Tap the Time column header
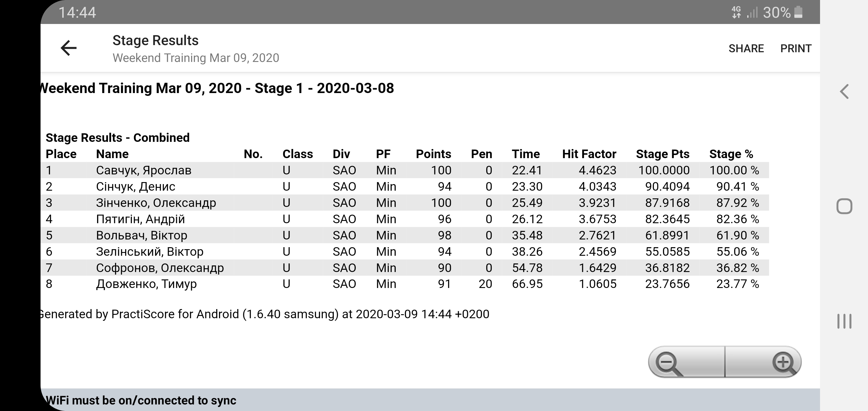 pyautogui.click(x=525, y=154)
